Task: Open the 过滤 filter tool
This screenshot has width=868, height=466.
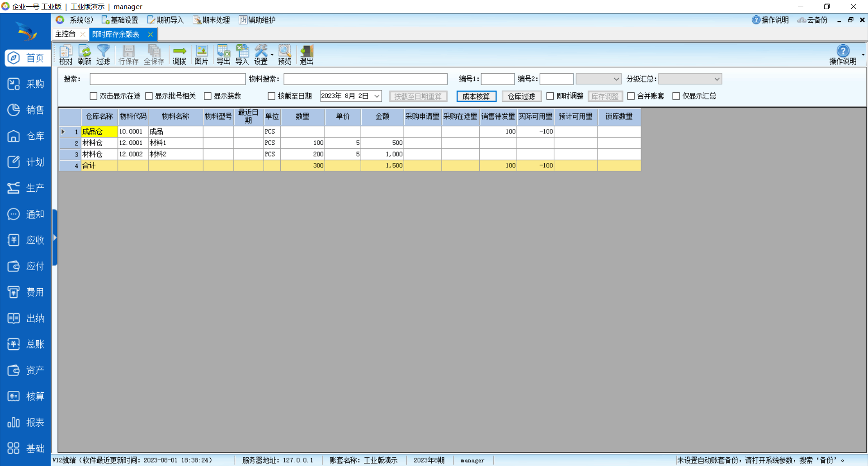Action: [103, 55]
